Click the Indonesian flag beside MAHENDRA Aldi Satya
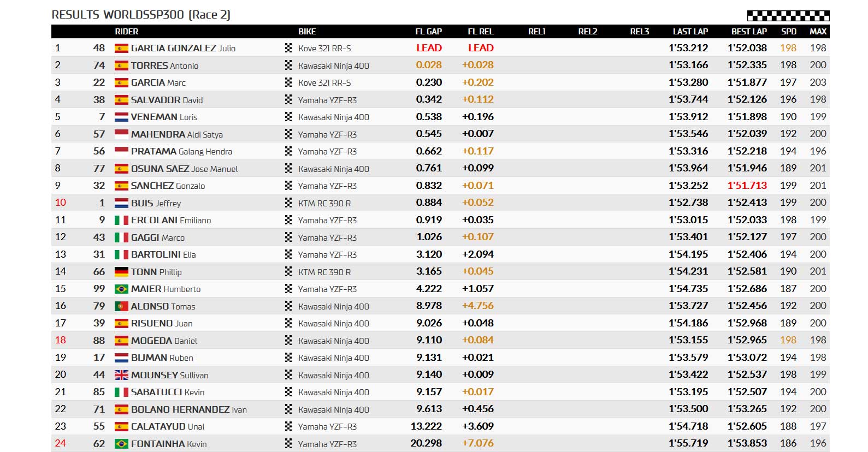 click(x=121, y=134)
